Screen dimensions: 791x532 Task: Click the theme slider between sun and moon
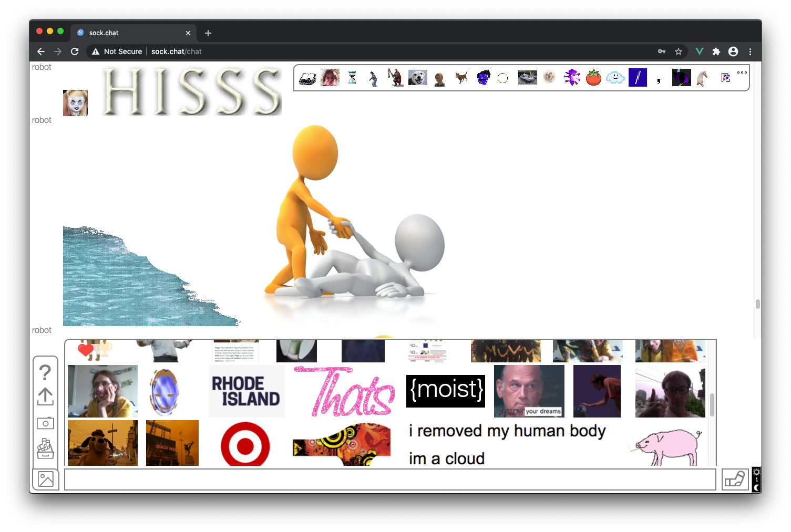[x=756, y=479]
